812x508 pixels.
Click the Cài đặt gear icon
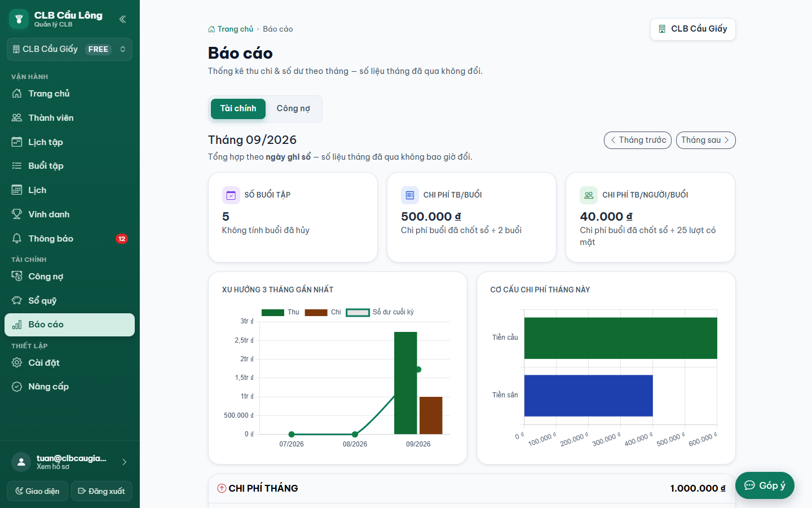point(17,363)
